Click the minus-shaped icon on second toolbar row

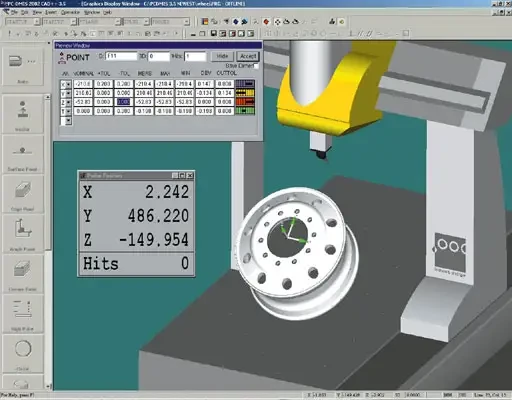click(193, 34)
